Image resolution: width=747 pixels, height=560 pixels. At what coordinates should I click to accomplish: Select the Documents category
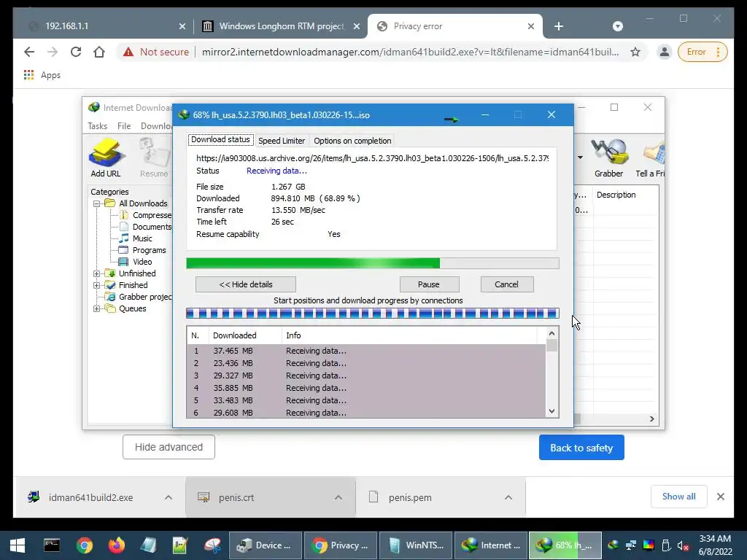pos(152,227)
